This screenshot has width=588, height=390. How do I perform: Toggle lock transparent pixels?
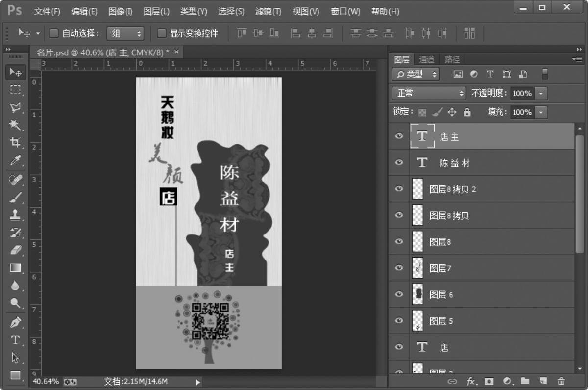pos(422,112)
